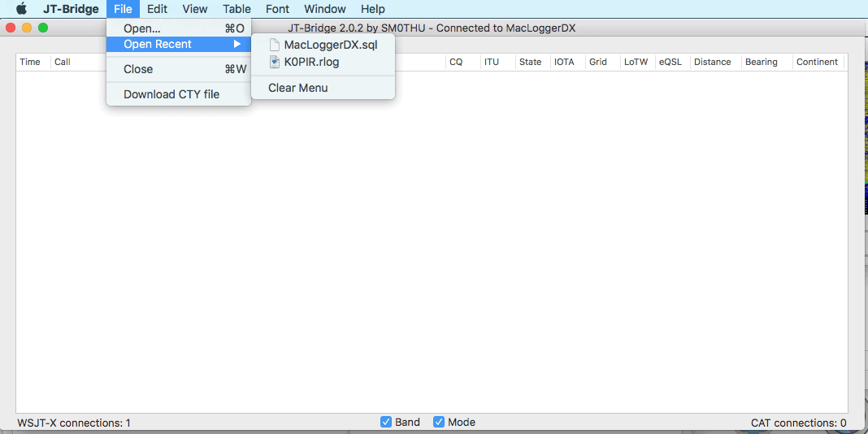Toggle the Mode checkbox
Image resolution: width=868 pixels, height=434 pixels.
coord(439,423)
